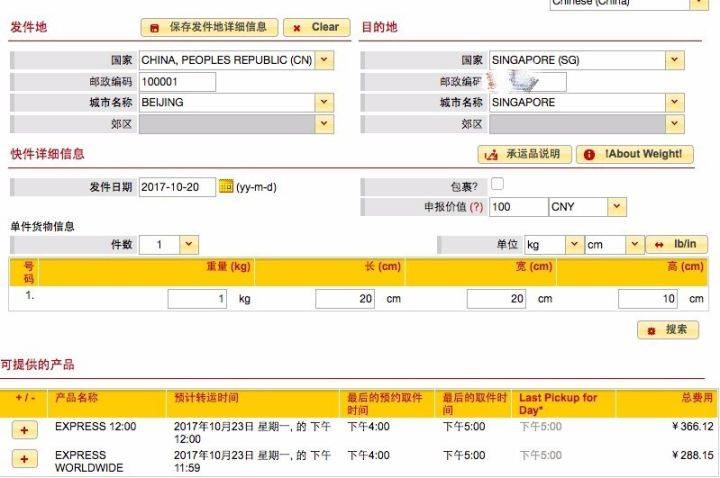The width and height of the screenshot is (720, 478).
Task: Open the destination country Singapore dropdown
Action: pos(675,60)
